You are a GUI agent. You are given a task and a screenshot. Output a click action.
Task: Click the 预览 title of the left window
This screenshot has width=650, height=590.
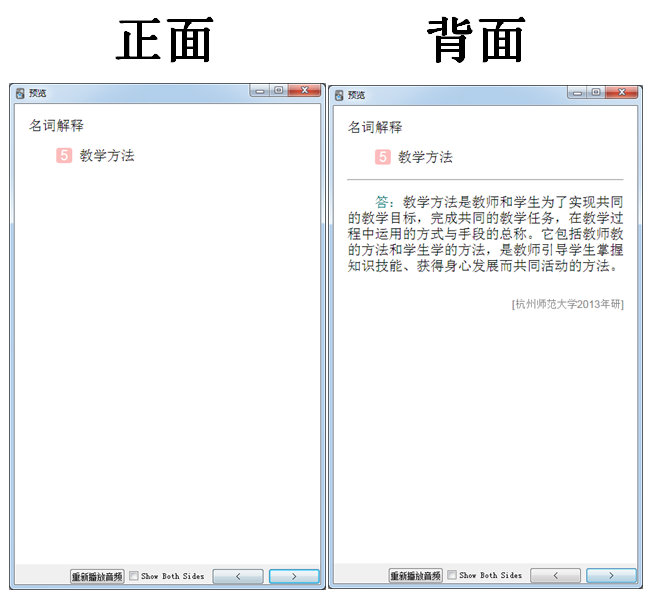coord(37,93)
